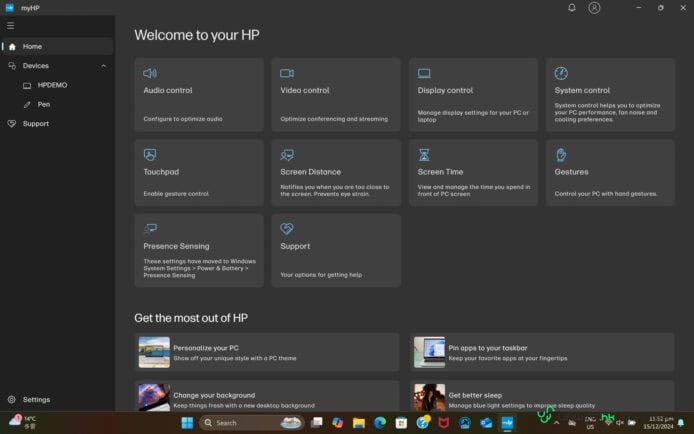Click the clock showing 15/12/2024

(x=658, y=422)
